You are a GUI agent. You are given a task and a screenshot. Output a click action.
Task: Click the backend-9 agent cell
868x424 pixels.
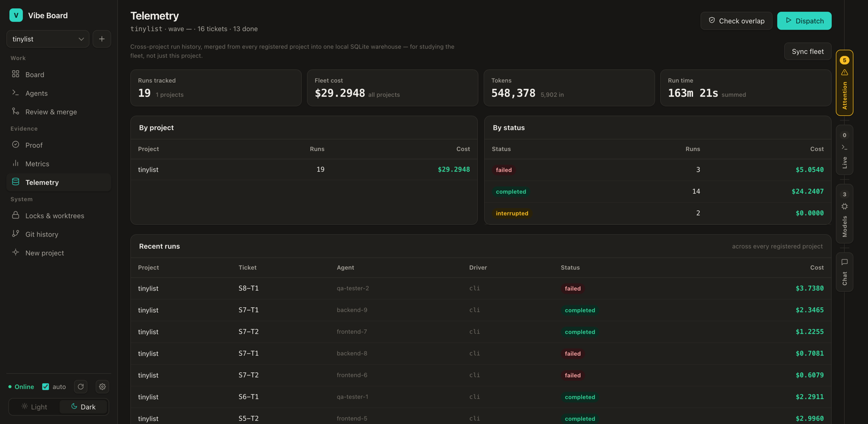tap(352, 310)
